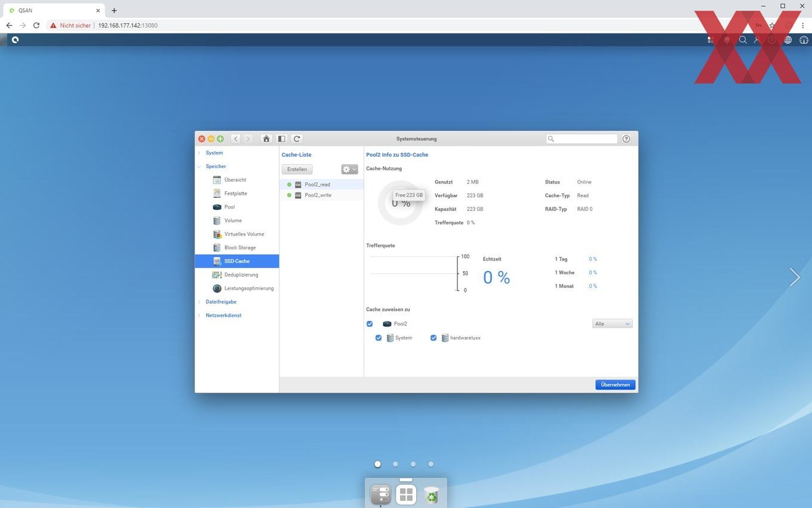812x508 pixels.
Task: Open the 1 Monat 0 % value link
Action: click(x=593, y=286)
